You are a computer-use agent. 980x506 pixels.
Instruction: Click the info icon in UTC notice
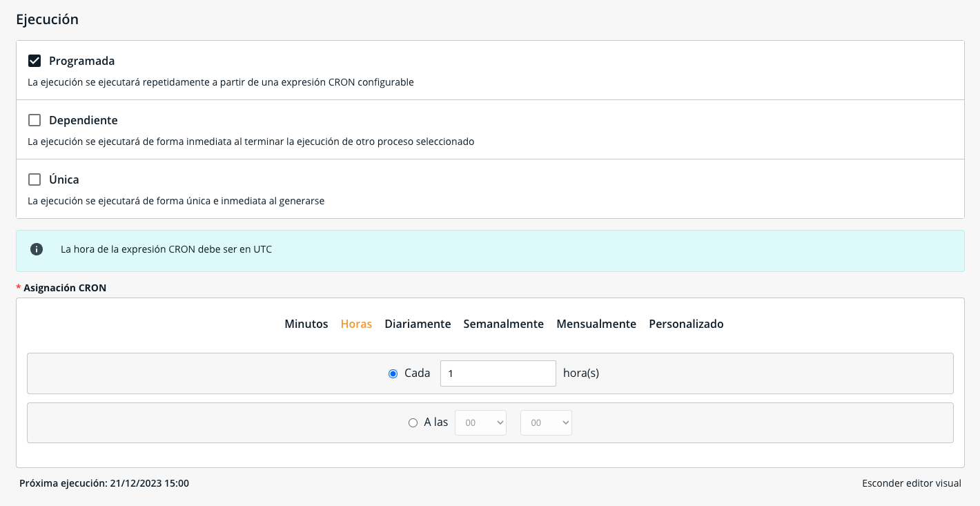pyautogui.click(x=37, y=249)
